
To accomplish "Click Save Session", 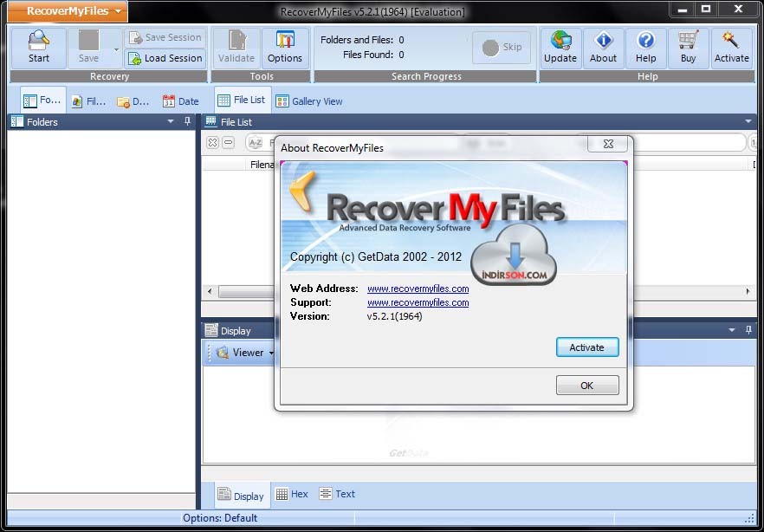I will [165, 37].
